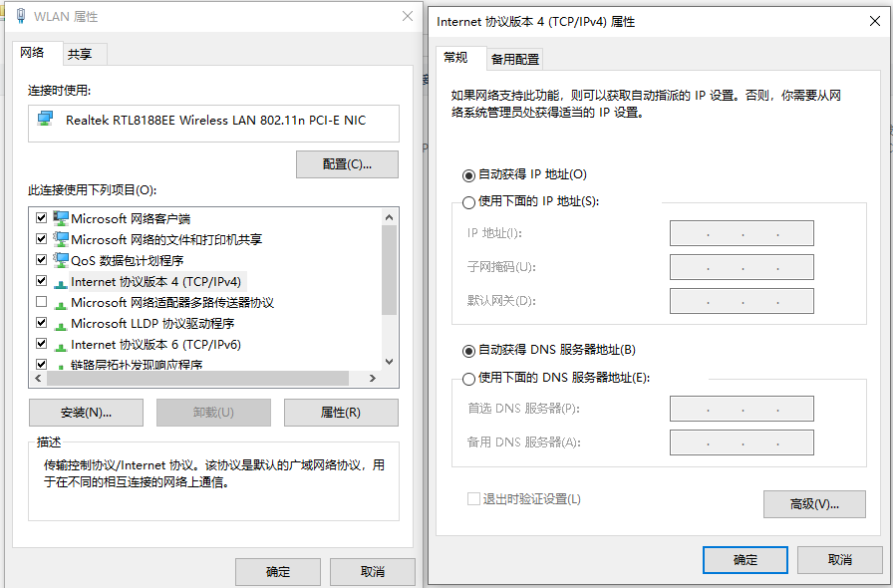Toggle QoS 数据包计划程序 checkbox
This screenshot has width=893, height=588.
41,260
